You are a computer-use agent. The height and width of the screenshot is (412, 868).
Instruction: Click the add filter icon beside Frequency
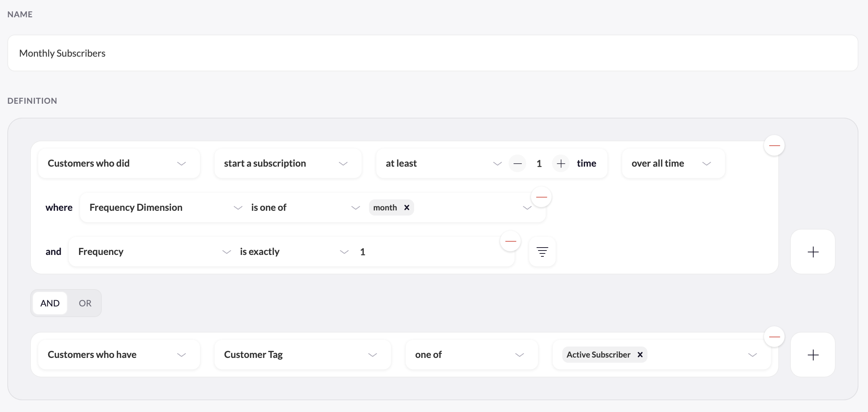[542, 252]
